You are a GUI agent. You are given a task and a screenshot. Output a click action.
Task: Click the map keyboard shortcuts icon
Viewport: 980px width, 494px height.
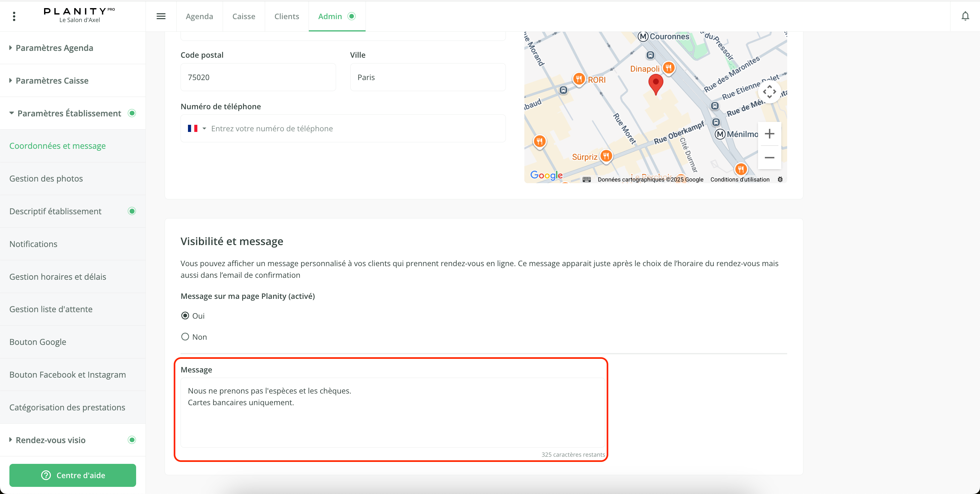click(587, 180)
